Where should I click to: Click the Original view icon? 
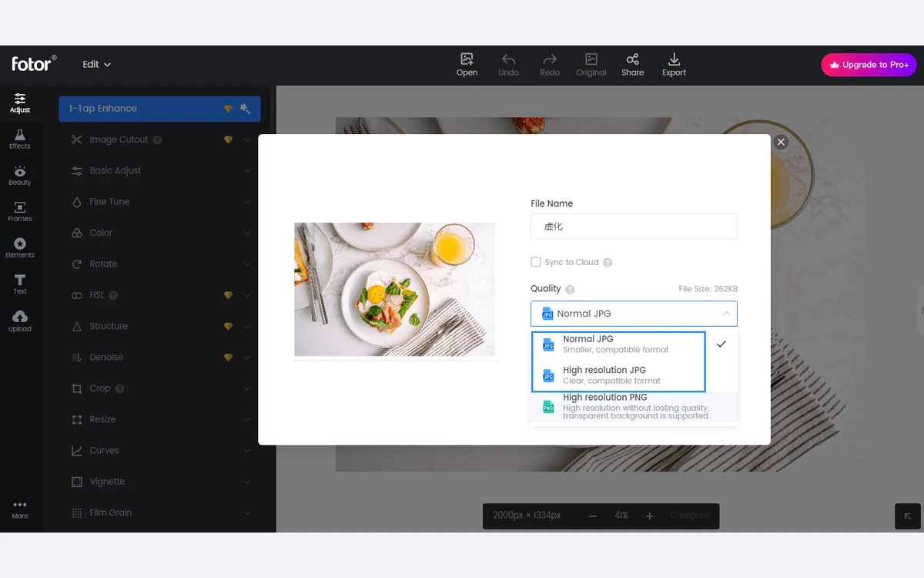point(591,59)
